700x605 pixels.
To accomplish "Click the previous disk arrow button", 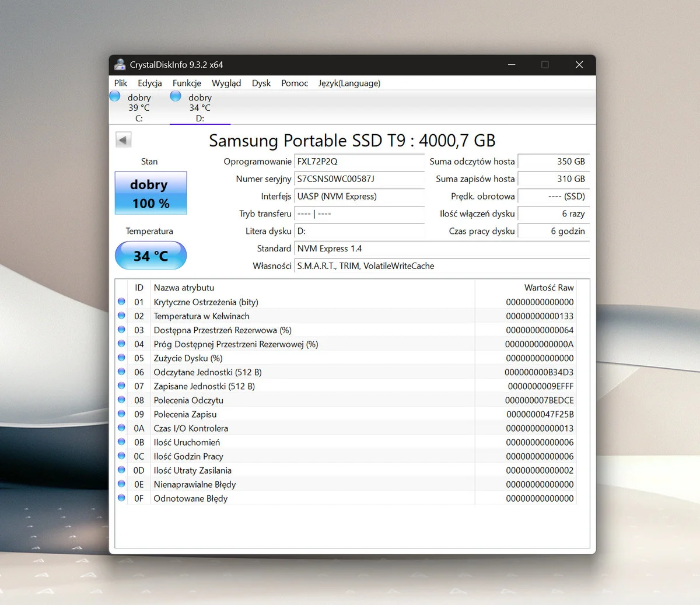I will [123, 140].
